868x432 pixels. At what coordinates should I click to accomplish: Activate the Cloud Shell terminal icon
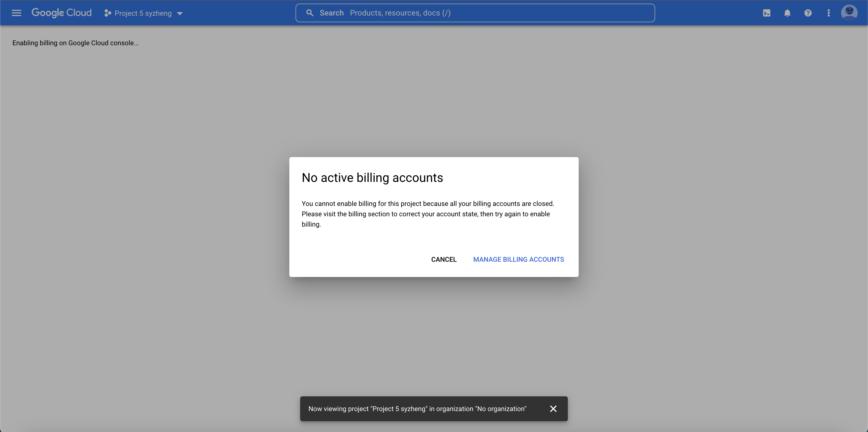click(766, 13)
